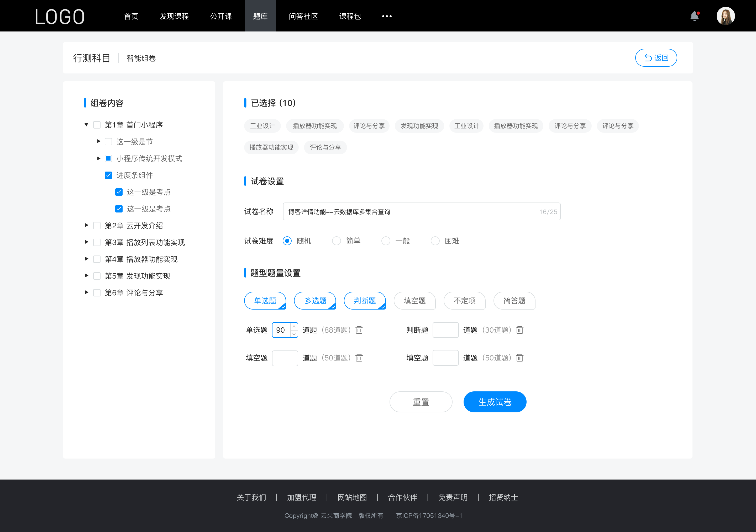The height and width of the screenshot is (532, 756).
Task: Click the return 返回 icon button
Action: pyautogui.click(x=647, y=57)
